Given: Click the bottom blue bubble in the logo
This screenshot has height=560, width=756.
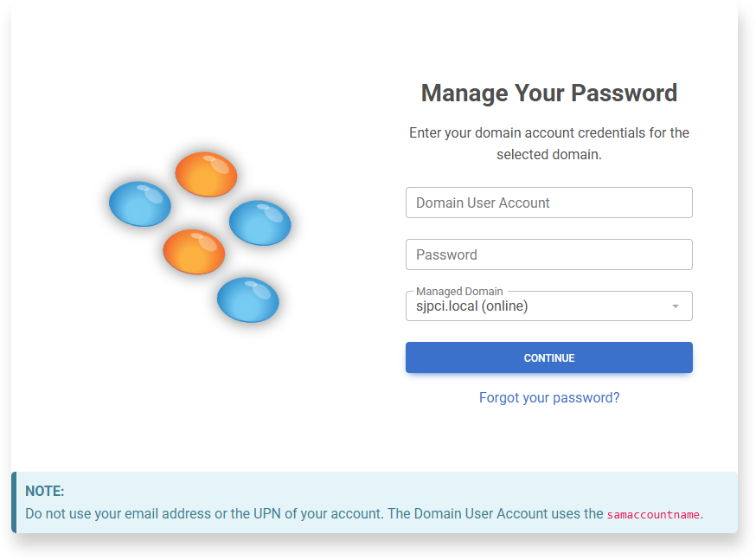Looking at the screenshot, I should [247, 299].
